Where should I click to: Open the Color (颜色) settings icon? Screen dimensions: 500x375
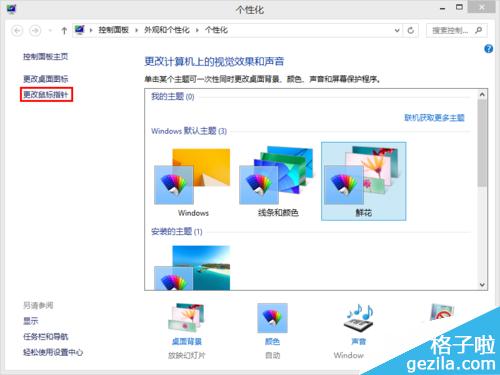click(x=272, y=318)
